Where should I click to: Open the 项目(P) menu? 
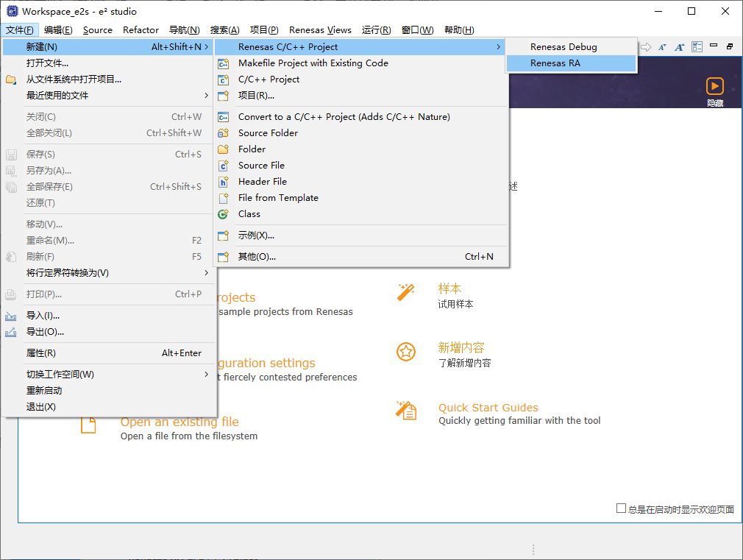pyautogui.click(x=264, y=30)
